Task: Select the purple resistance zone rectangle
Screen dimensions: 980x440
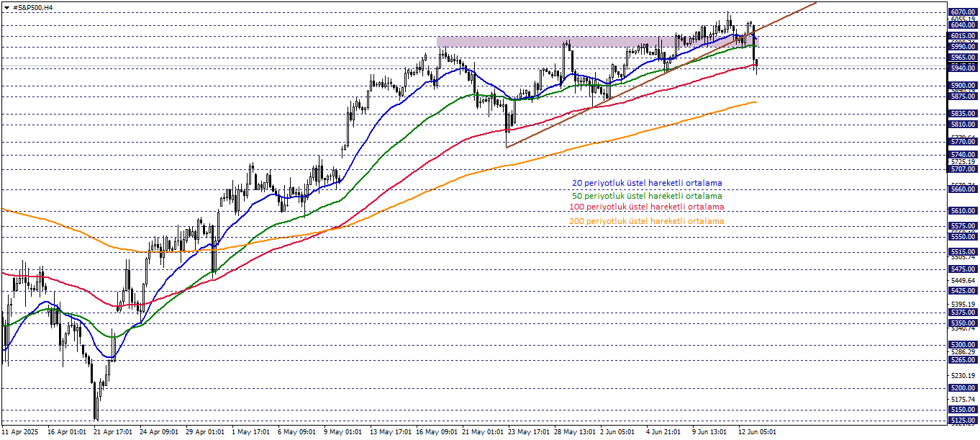Action: pyautogui.click(x=597, y=42)
